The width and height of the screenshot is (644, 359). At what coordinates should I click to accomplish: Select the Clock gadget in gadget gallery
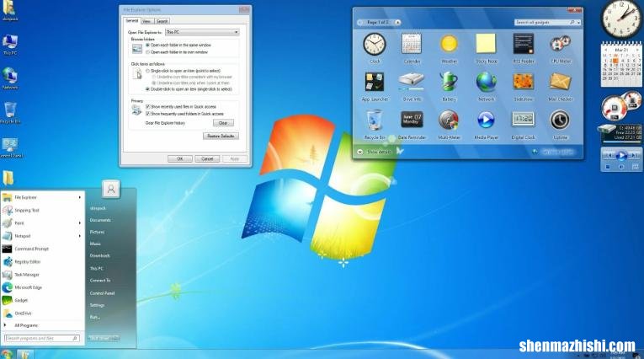(375, 45)
